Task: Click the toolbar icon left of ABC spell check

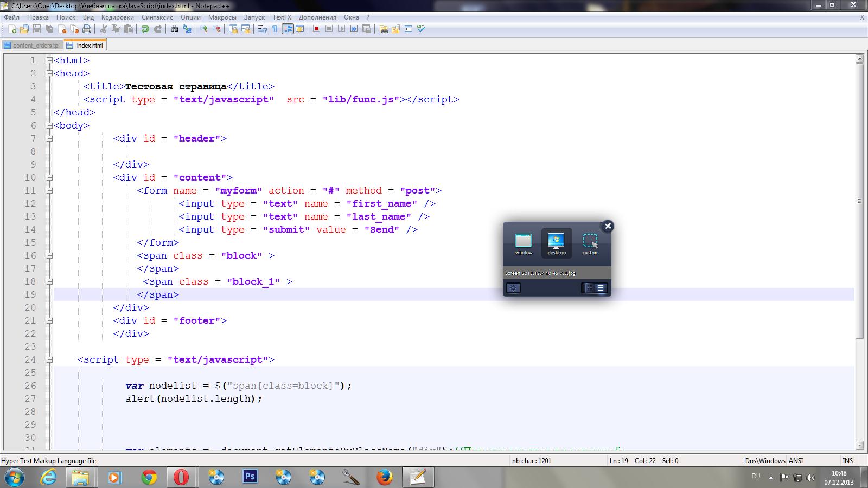Action: [409, 29]
